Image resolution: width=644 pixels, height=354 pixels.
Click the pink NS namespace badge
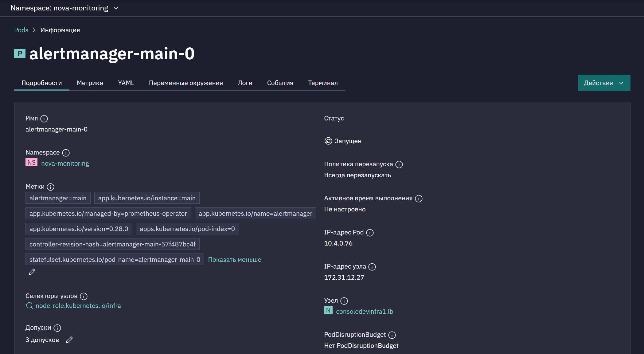point(31,163)
